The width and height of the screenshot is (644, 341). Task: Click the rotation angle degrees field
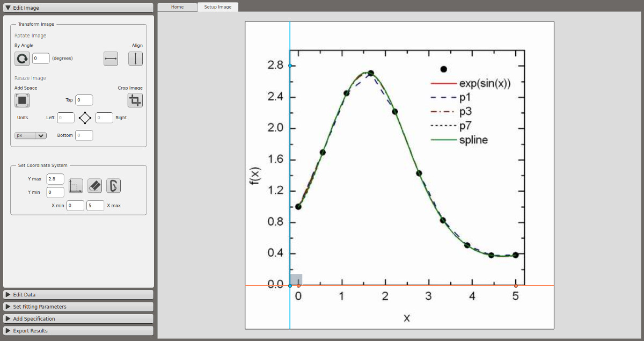(41, 59)
